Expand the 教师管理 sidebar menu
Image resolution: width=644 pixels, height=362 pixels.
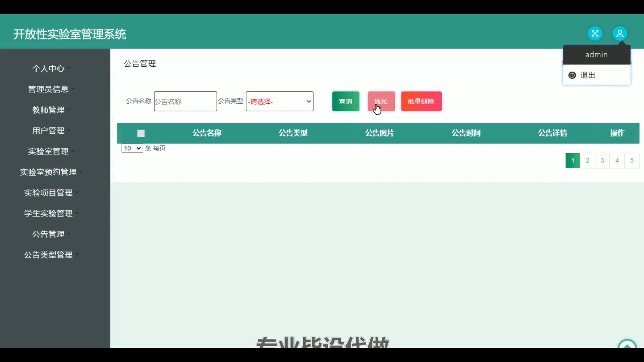pos(51,110)
